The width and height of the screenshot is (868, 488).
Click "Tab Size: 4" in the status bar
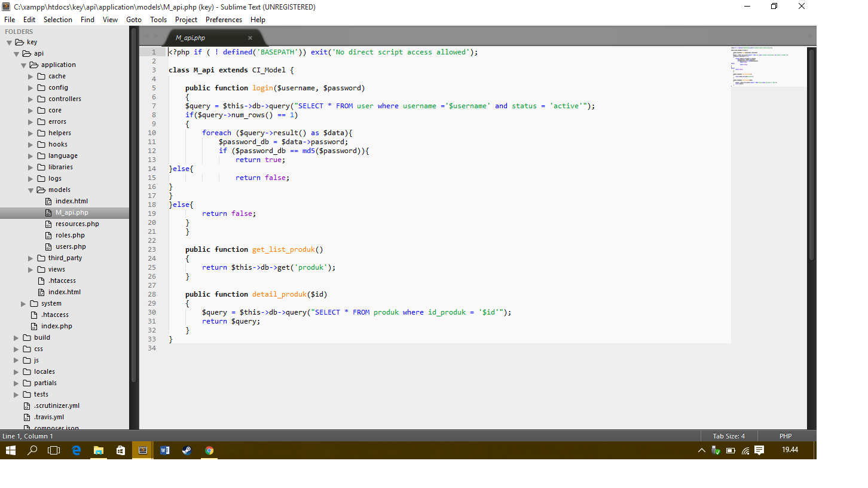(x=729, y=435)
